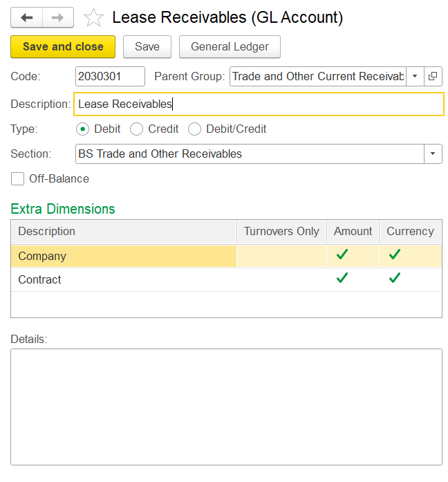
Task: Select the Contract dimension row
Action: tap(124, 279)
